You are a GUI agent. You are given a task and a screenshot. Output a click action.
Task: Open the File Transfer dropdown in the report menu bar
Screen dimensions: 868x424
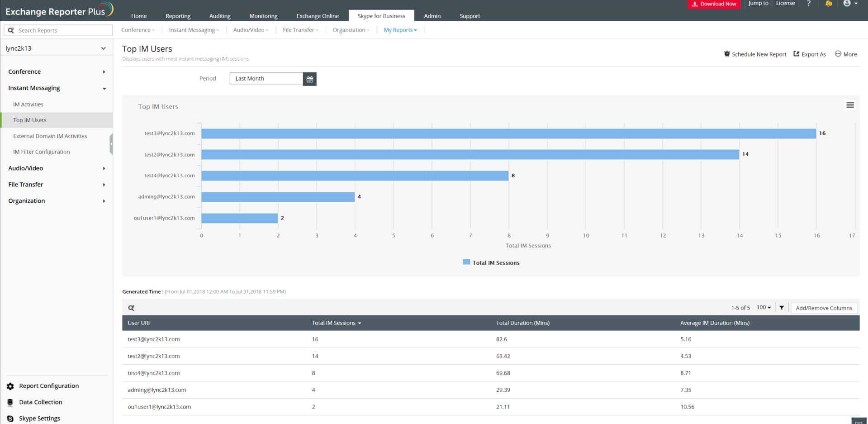pos(301,30)
